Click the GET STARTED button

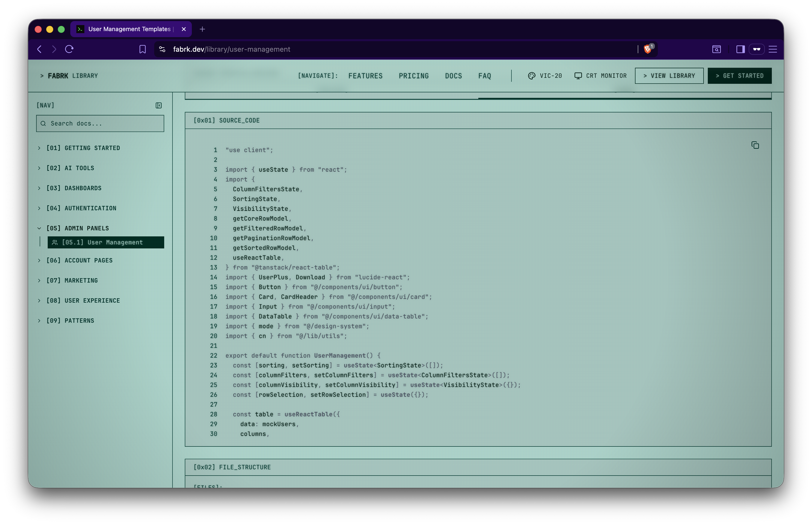click(x=739, y=76)
